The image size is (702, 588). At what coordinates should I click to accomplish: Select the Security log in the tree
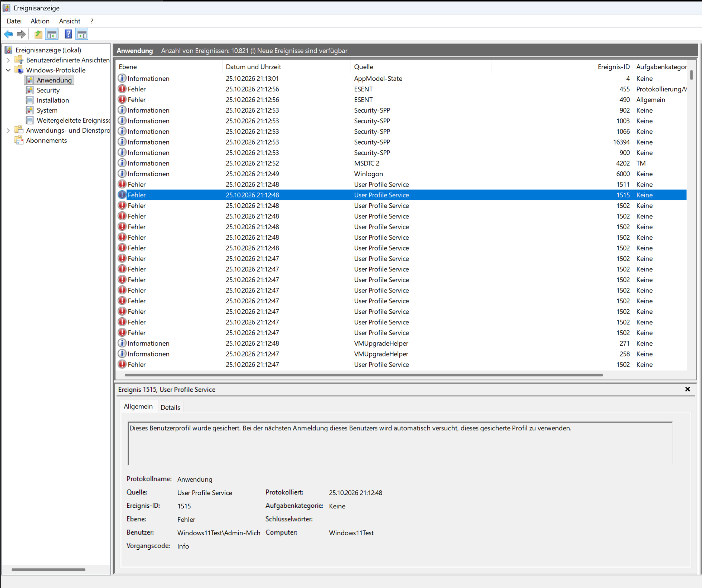48,90
